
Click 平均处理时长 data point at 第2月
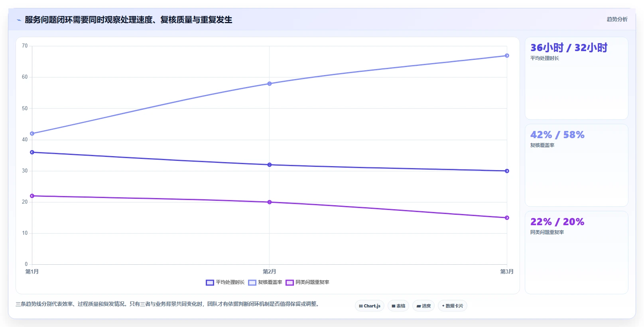point(270,165)
